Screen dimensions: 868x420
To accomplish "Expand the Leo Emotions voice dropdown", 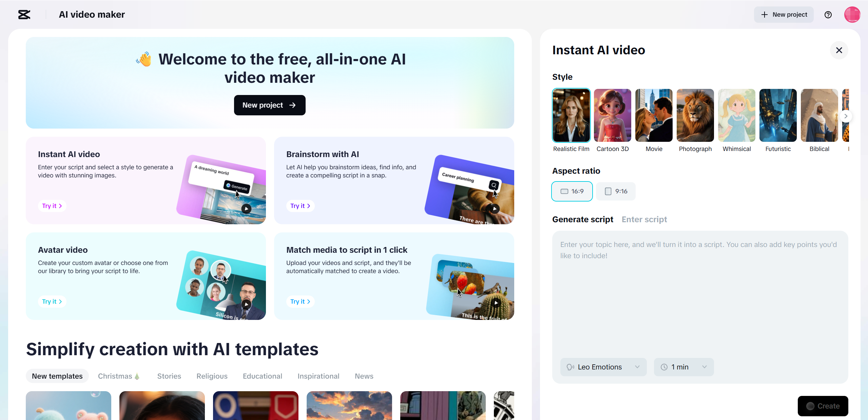I will point(603,367).
